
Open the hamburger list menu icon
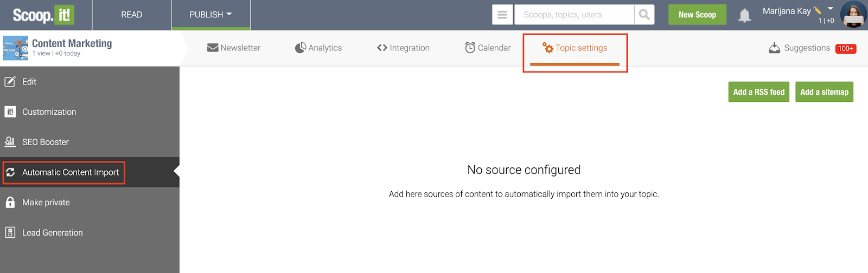tap(502, 15)
